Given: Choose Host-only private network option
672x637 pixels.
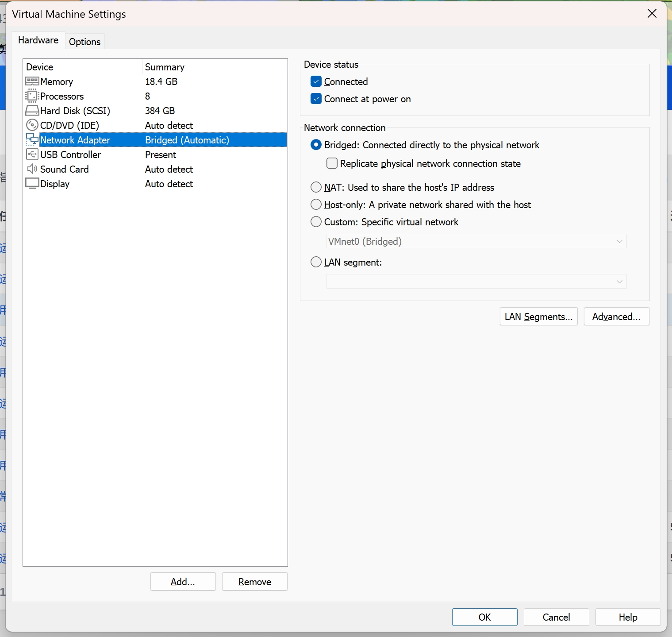Looking at the screenshot, I should [x=316, y=205].
